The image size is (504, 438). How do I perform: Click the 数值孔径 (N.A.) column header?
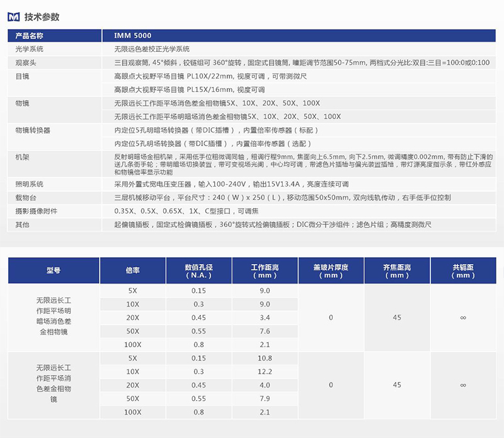(198, 271)
